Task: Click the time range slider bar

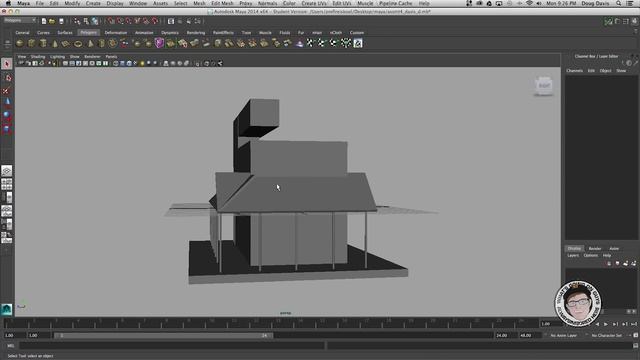Action: click(x=163, y=336)
